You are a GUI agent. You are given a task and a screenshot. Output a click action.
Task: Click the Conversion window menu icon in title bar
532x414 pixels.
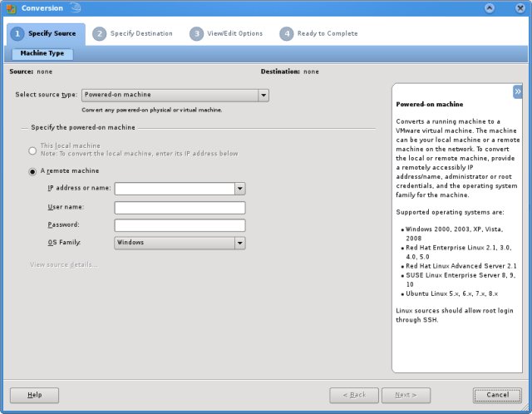pos(10,7)
